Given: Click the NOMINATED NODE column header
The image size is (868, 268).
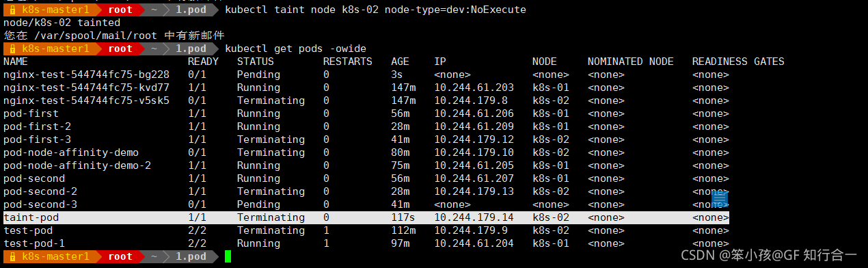Looking at the screenshot, I should pos(631,62).
